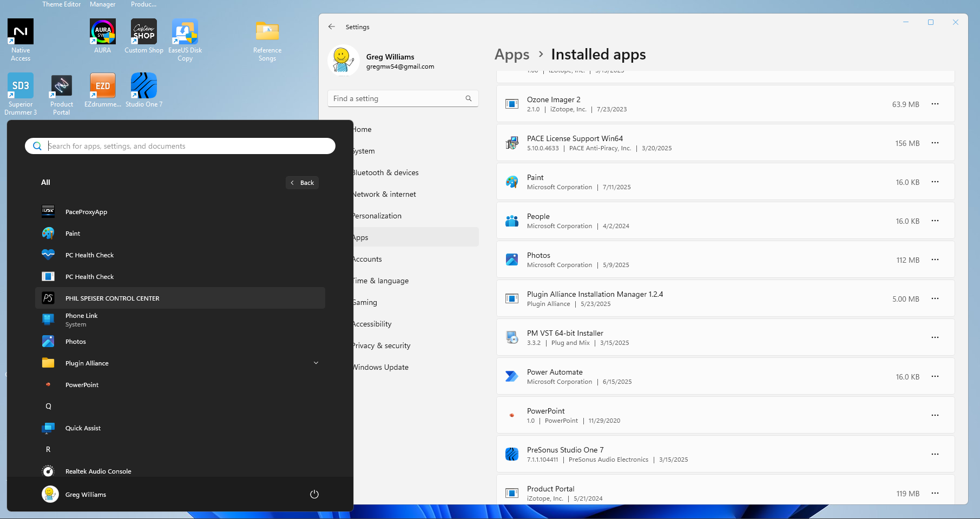Viewport: 980px width, 519px height.
Task: Click the Find a setting search box
Action: click(x=403, y=98)
